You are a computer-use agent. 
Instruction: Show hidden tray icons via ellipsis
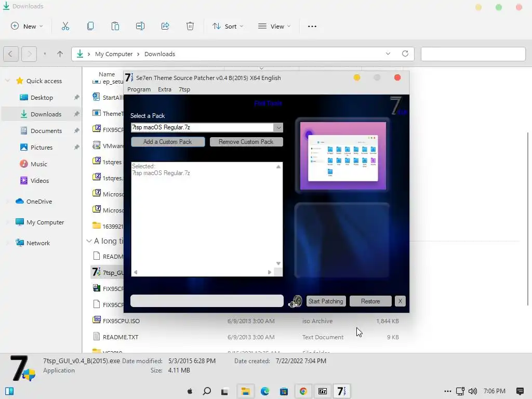point(447,391)
